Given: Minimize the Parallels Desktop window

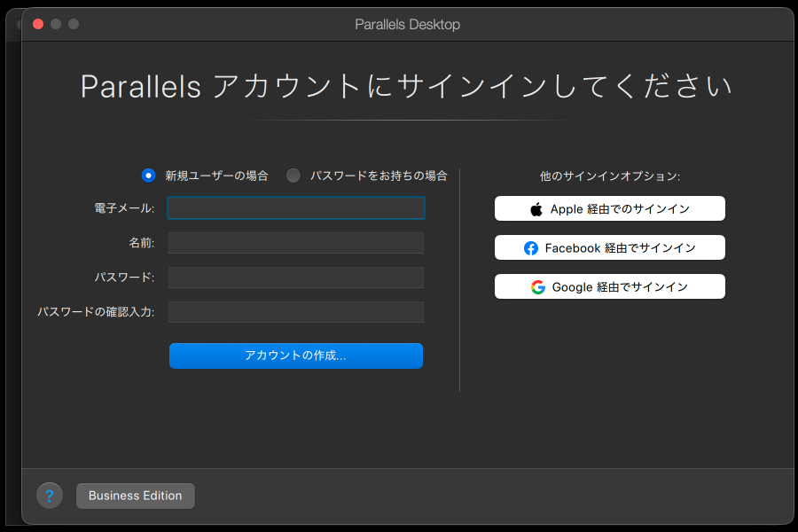Looking at the screenshot, I should tap(55, 25).
